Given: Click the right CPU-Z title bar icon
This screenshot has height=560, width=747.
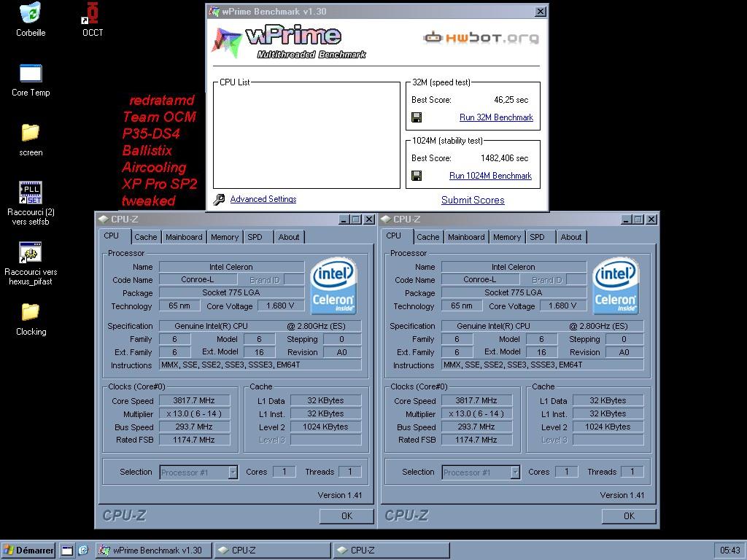Looking at the screenshot, I should click(385, 219).
